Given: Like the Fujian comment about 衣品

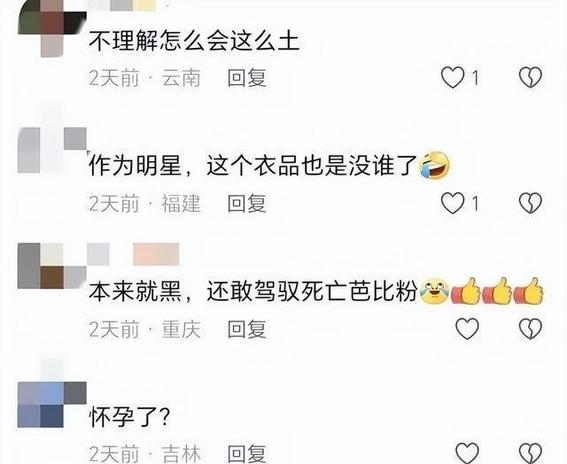Looking at the screenshot, I should (453, 203).
